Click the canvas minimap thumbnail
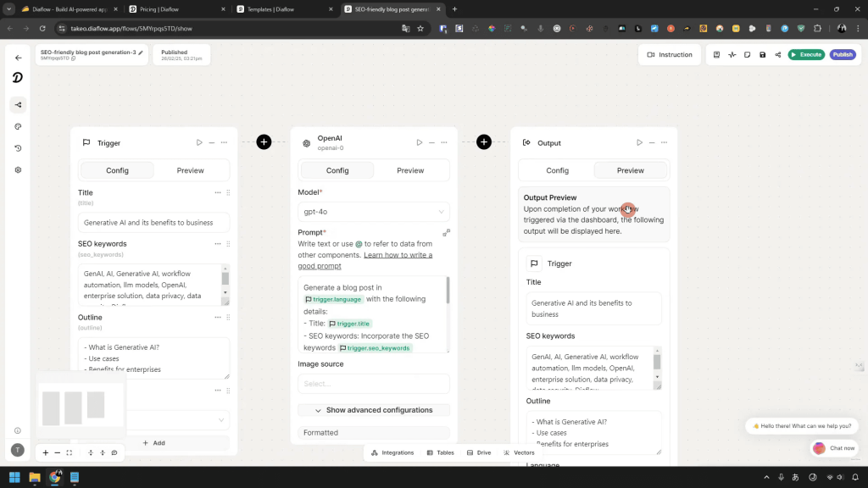This screenshot has width=868, height=488. click(x=81, y=406)
